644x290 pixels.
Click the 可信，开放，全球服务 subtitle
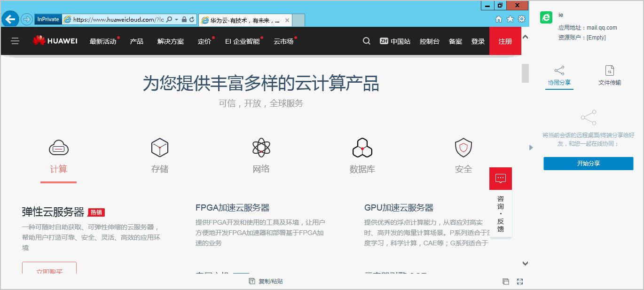(261, 104)
